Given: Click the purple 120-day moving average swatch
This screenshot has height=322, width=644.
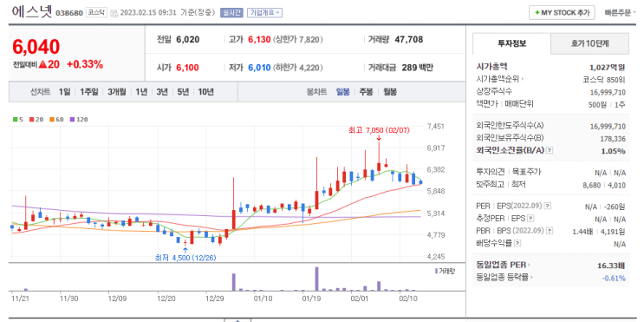Looking at the screenshot, I should pos(72,120).
